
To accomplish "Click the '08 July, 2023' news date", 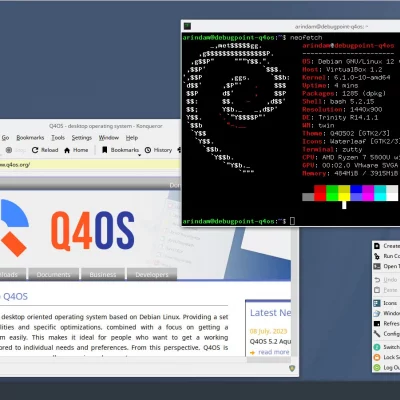I will pos(268,331).
